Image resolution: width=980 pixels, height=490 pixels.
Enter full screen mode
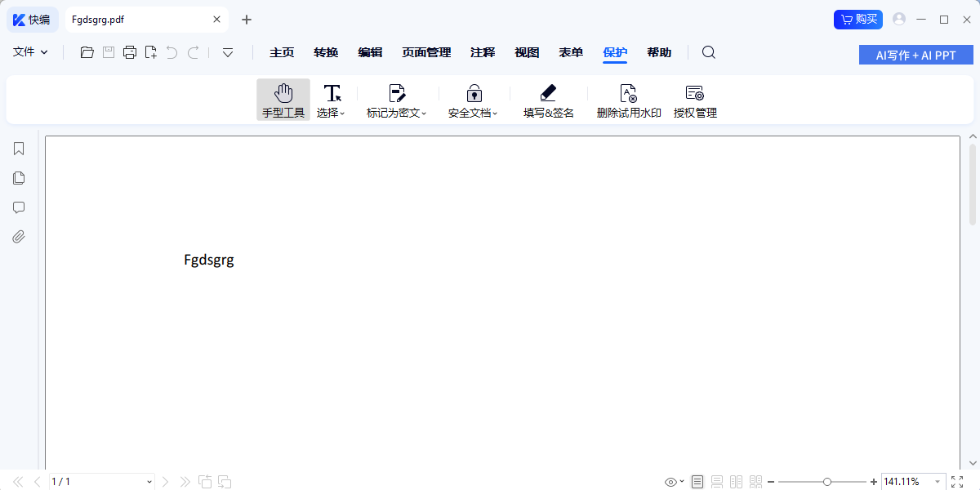(x=958, y=482)
